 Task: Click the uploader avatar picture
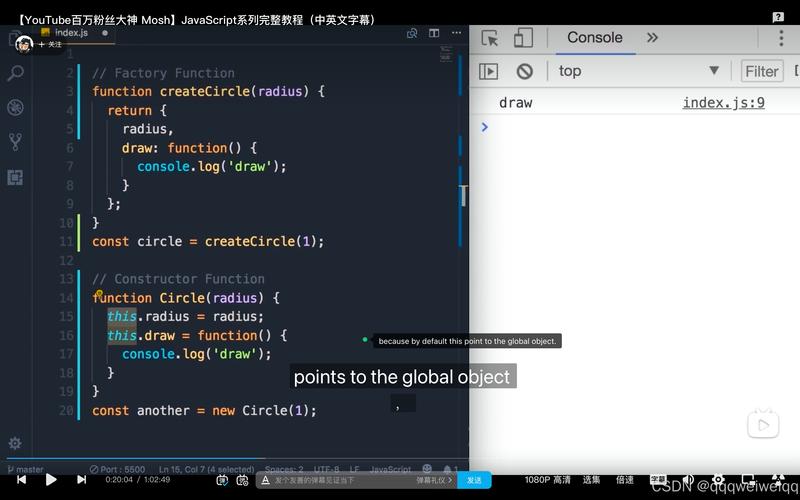24,44
